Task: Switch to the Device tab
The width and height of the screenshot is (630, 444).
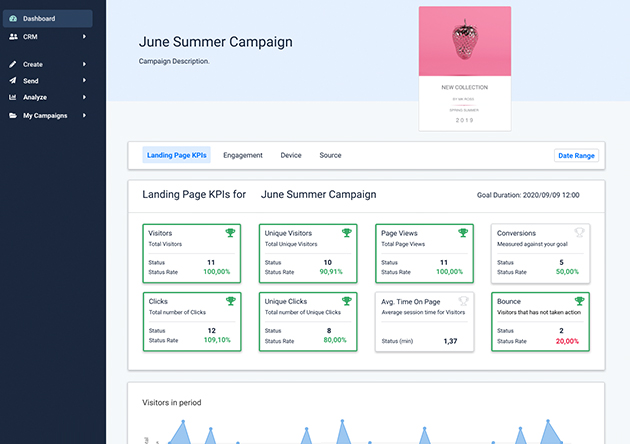Action: (x=291, y=155)
